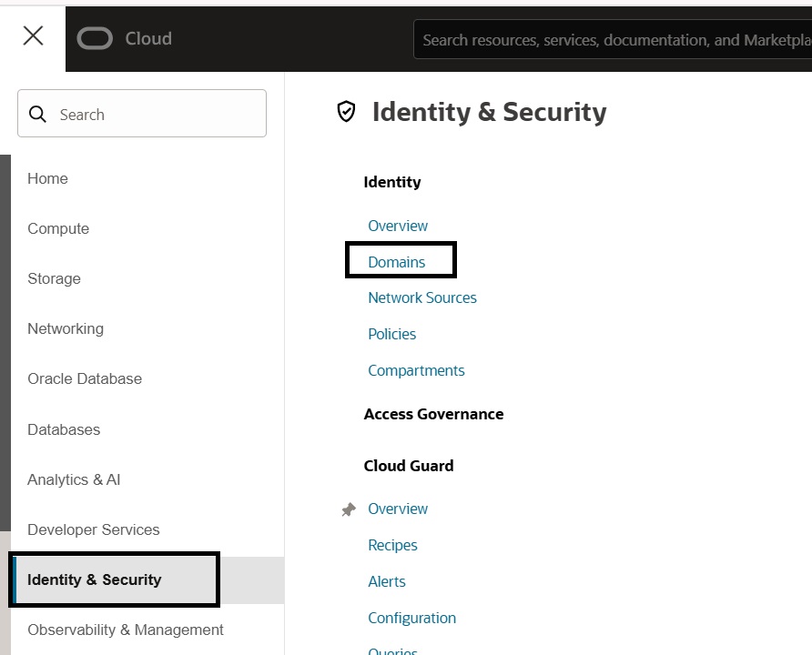Select Oracle Database menu entry
Viewport: 812px width, 655px height.
pos(85,378)
